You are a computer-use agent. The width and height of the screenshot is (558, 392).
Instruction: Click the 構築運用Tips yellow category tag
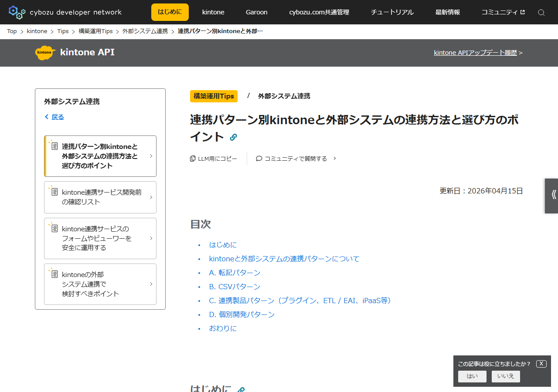point(214,96)
